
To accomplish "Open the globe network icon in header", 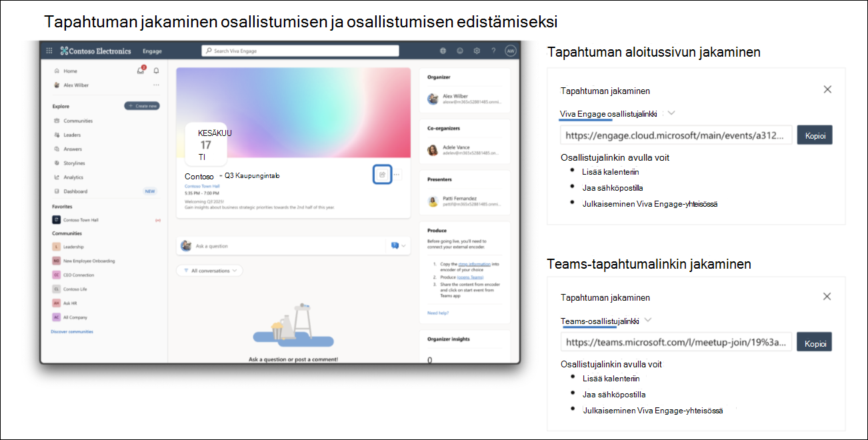I will (x=443, y=51).
